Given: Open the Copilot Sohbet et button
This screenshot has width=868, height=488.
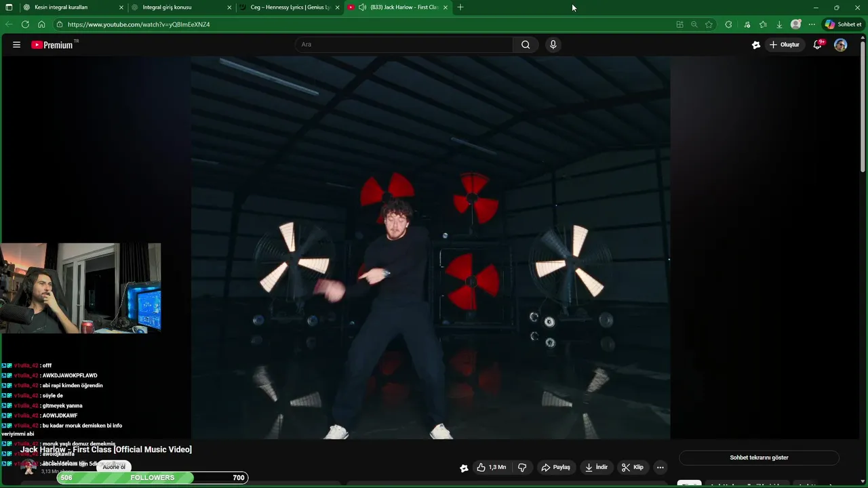Looking at the screenshot, I should (843, 24).
